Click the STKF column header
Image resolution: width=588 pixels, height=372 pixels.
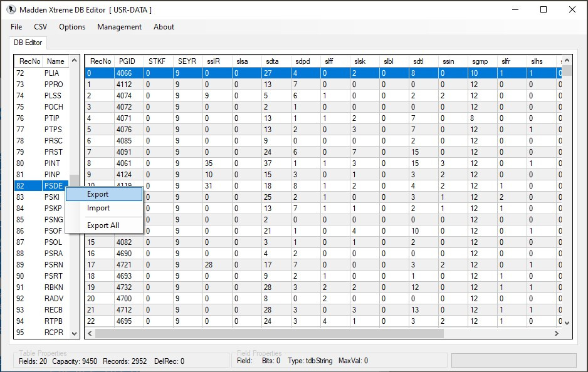159,61
